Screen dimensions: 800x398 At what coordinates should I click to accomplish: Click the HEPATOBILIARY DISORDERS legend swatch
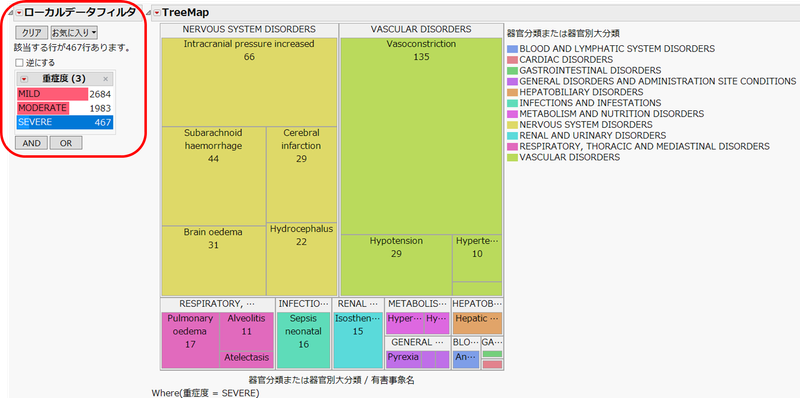coord(512,92)
